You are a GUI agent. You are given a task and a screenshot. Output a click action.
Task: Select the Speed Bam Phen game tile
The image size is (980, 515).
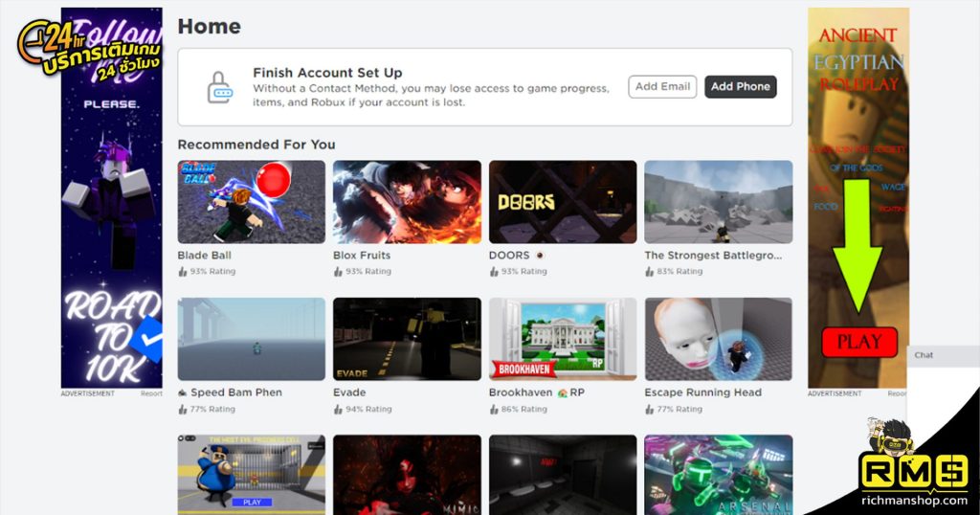click(251, 339)
